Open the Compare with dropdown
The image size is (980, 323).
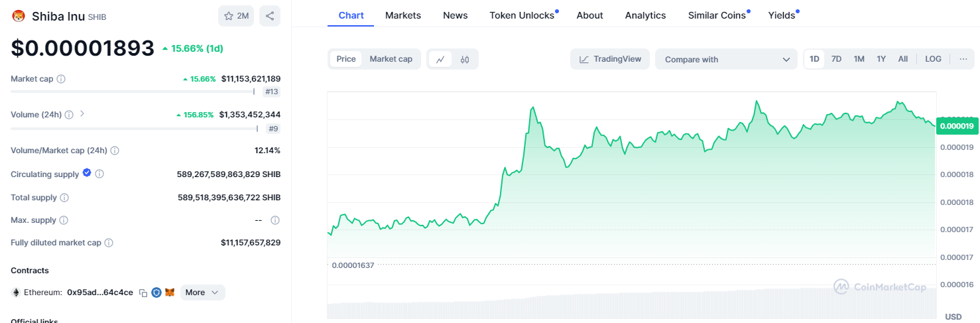pos(726,59)
